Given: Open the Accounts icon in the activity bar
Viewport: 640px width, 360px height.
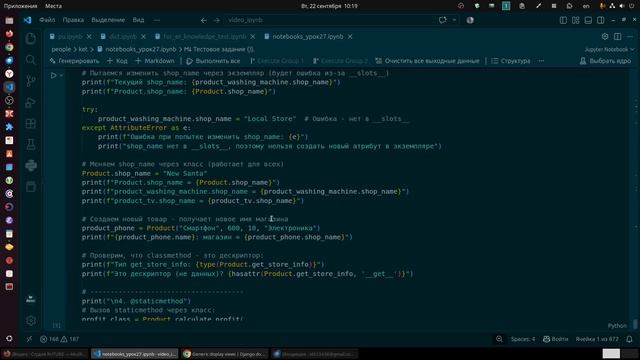Looking at the screenshot, I should (31, 299).
